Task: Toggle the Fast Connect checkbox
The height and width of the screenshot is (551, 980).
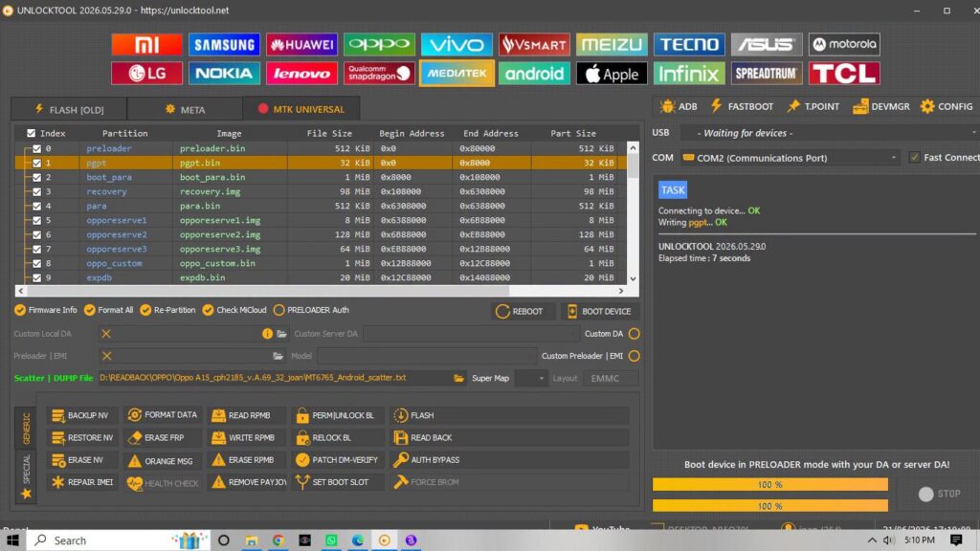Action: (x=914, y=158)
